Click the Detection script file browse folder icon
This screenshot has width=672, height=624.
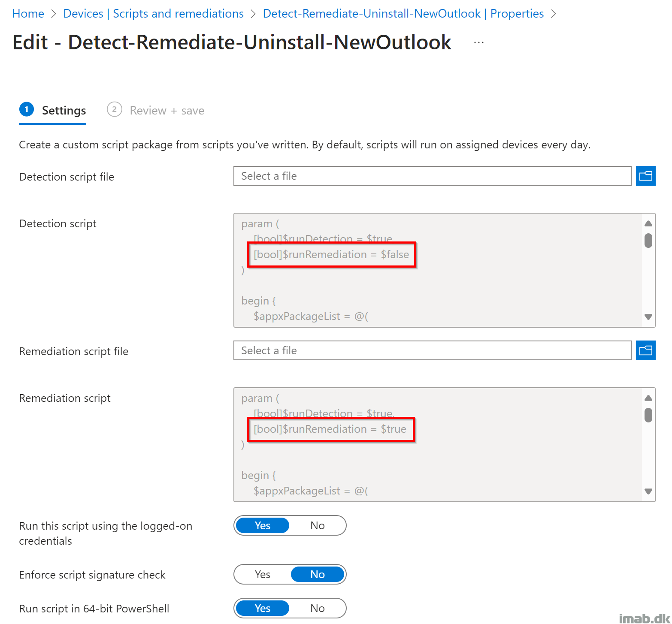pos(645,176)
